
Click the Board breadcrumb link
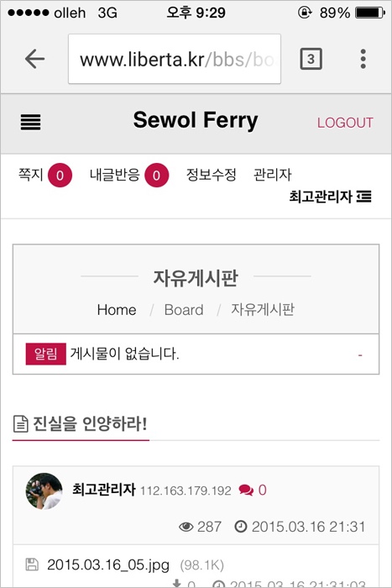[184, 310]
